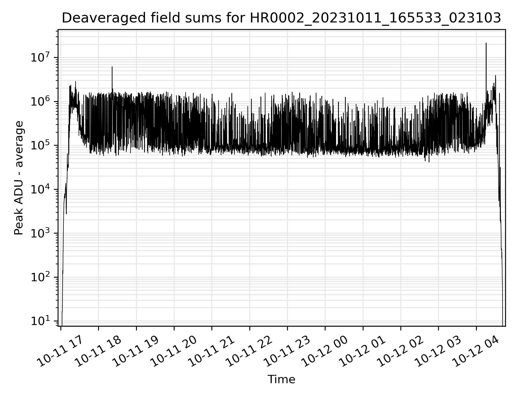This screenshot has width=532, height=399.
Task: Click the y-axis tick label 10^3
Action: (40, 232)
